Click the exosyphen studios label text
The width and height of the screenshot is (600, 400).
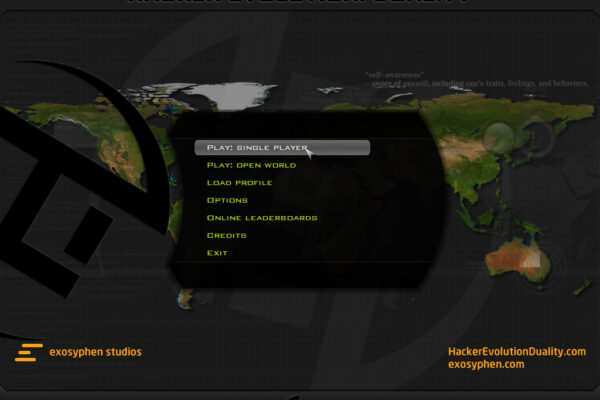tap(97, 352)
